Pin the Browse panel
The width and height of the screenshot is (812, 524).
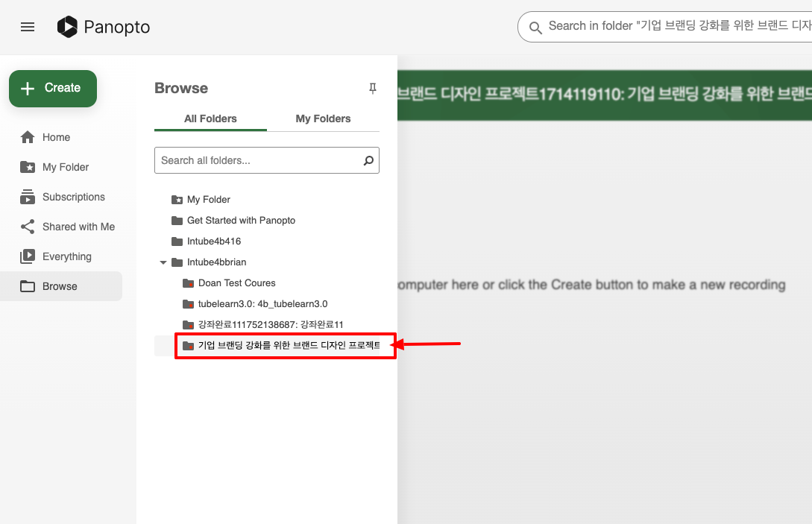pos(372,89)
